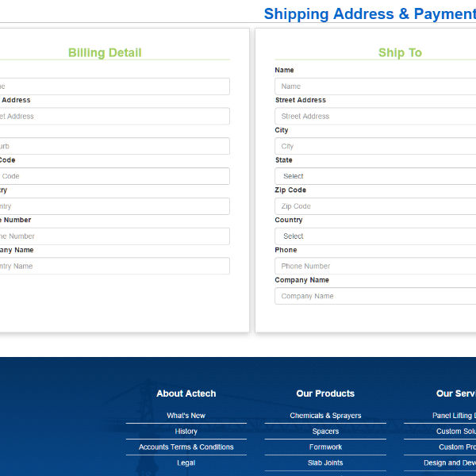Click the Legal footer link
The height and width of the screenshot is (476, 476).
186,463
